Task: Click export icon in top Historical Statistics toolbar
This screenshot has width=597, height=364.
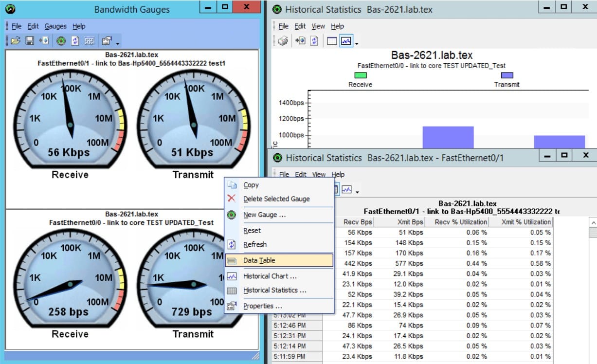Action: (x=300, y=41)
